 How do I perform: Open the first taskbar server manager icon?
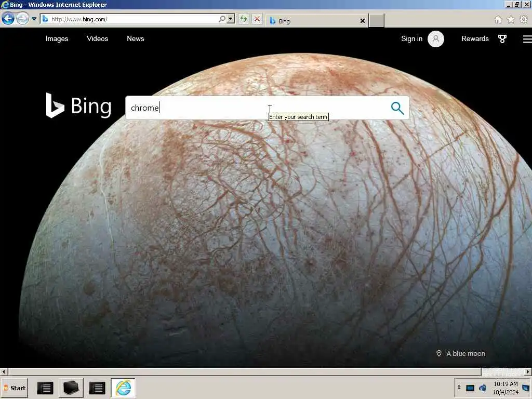(x=45, y=388)
